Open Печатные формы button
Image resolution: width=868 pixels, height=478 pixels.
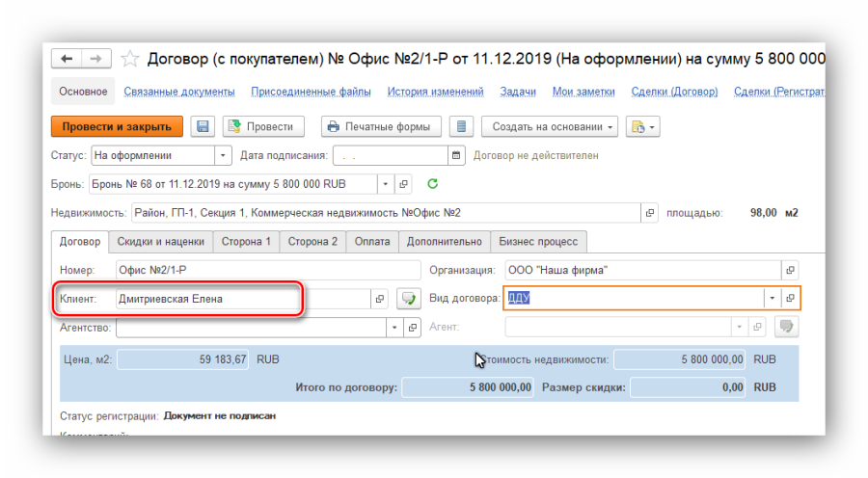[x=381, y=126]
